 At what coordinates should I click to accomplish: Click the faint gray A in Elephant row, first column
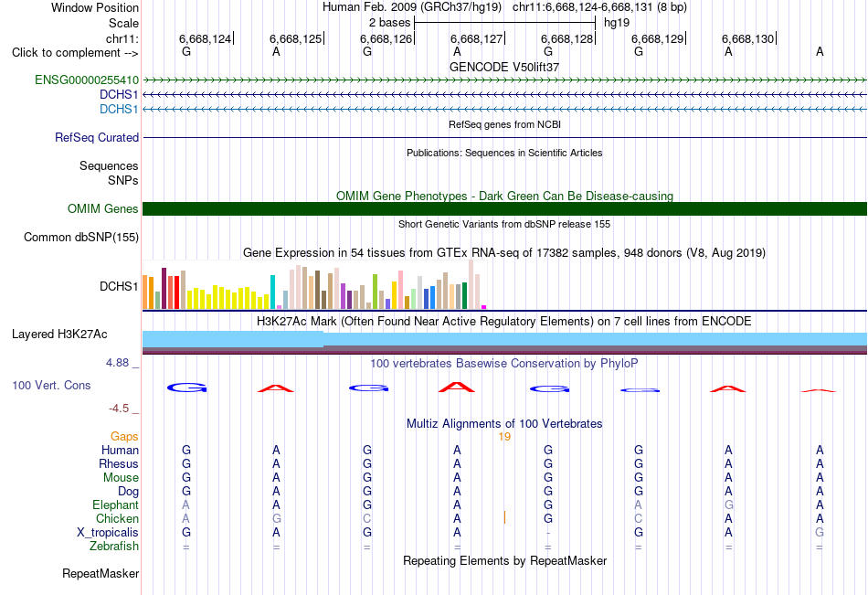[186, 505]
